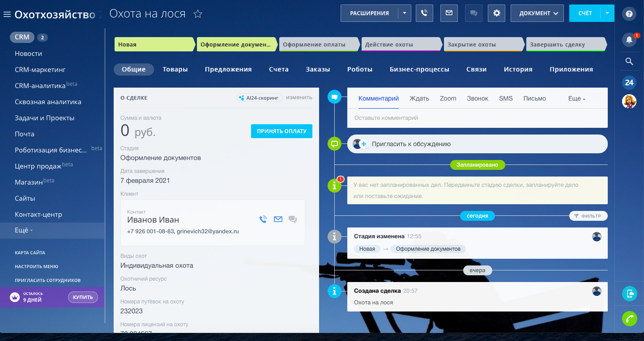The image size is (644, 341).
Task: Expand the Счёт dropdown arrow
Action: [607, 13]
